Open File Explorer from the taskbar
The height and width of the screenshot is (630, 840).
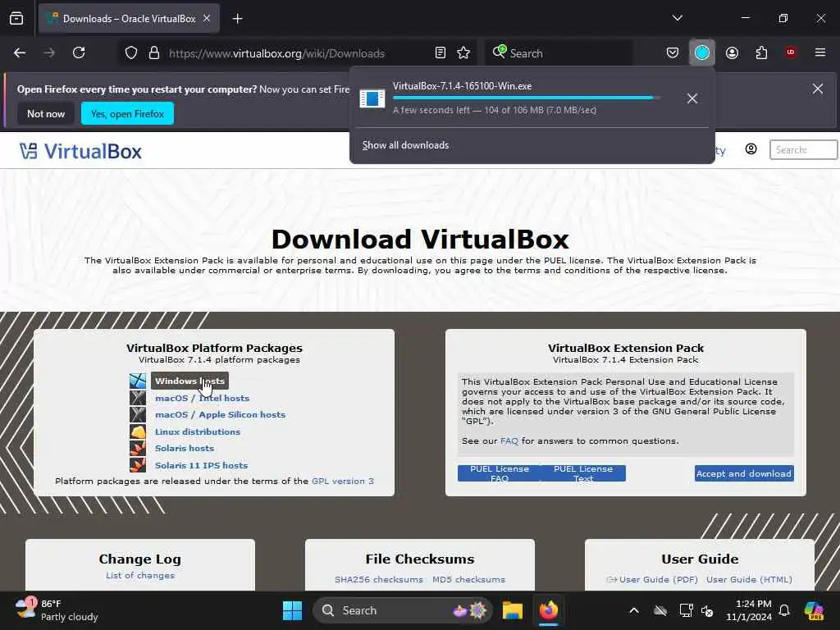tap(512, 610)
